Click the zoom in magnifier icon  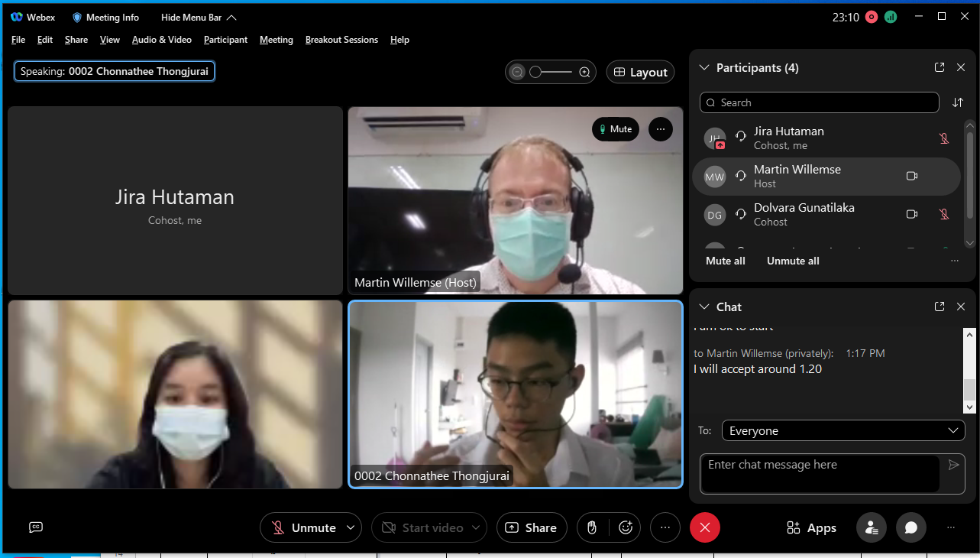tap(584, 72)
